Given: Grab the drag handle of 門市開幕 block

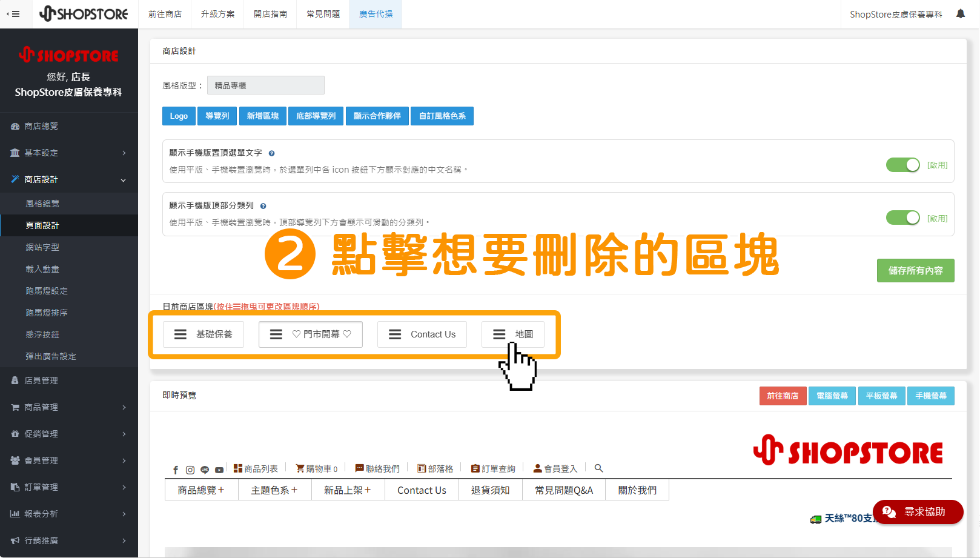Looking at the screenshot, I should pyautogui.click(x=276, y=334).
